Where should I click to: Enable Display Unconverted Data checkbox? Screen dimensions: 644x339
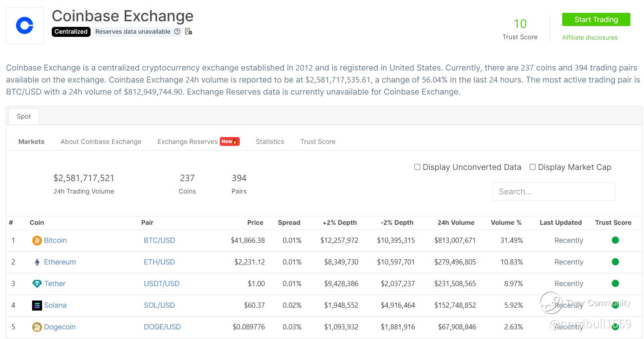pos(417,167)
